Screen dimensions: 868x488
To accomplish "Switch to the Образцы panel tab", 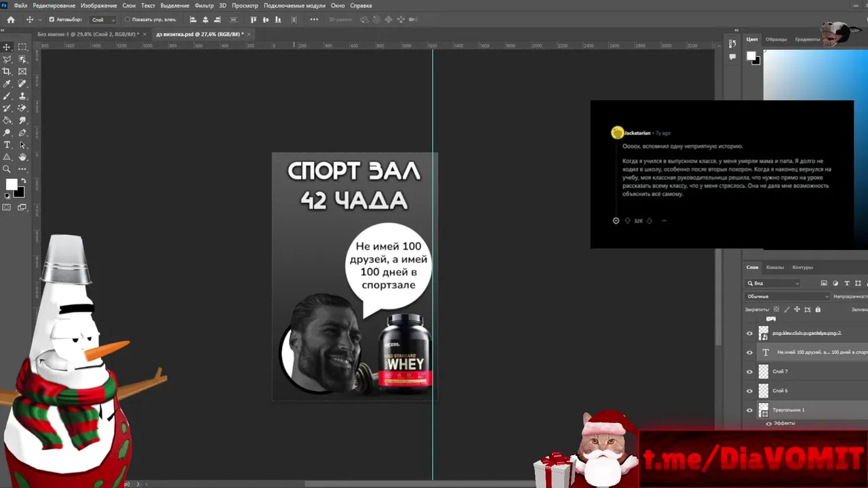I will tap(776, 39).
